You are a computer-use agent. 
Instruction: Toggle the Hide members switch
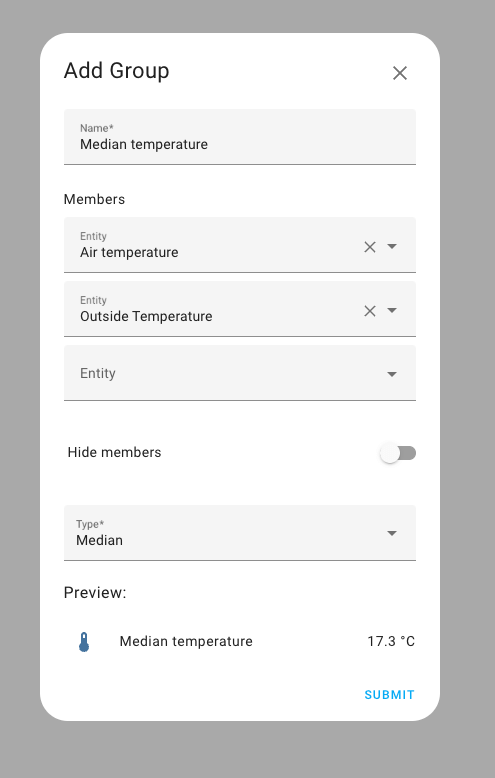click(398, 453)
